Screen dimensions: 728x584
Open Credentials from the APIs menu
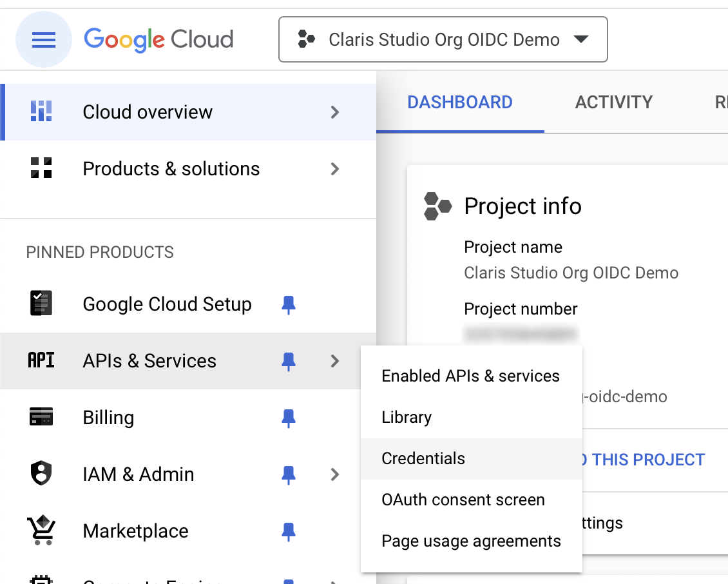(423, 458)
